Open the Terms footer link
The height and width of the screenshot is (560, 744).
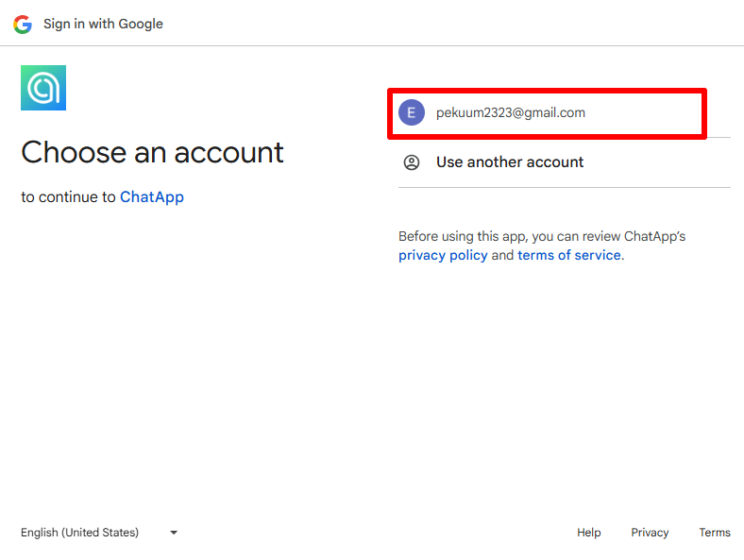pos(714,533)
